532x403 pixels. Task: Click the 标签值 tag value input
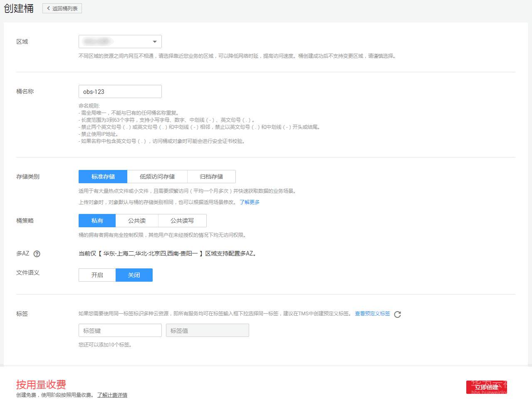coord(207,330)
